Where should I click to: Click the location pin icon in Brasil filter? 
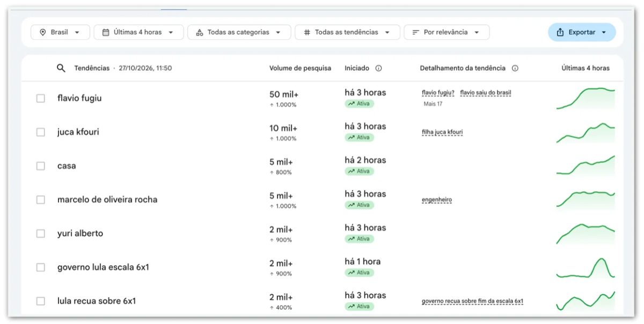(x=42, y=32)
